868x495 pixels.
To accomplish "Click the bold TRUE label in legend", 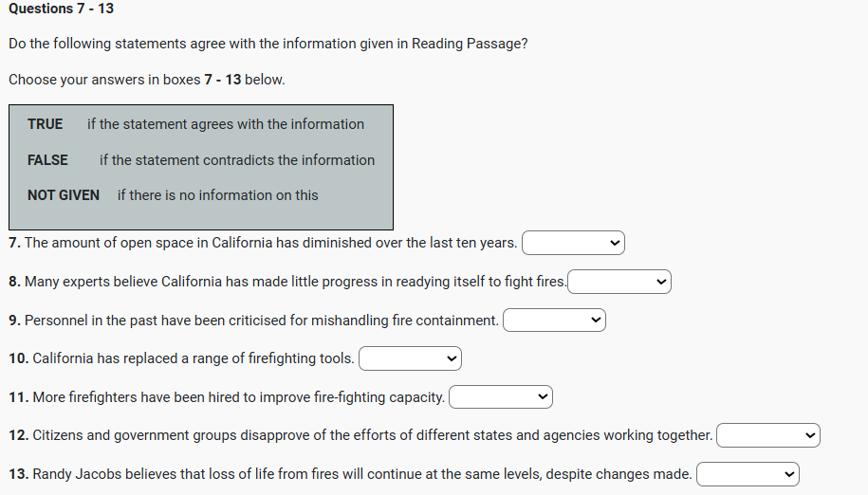I will pos(46,124).
